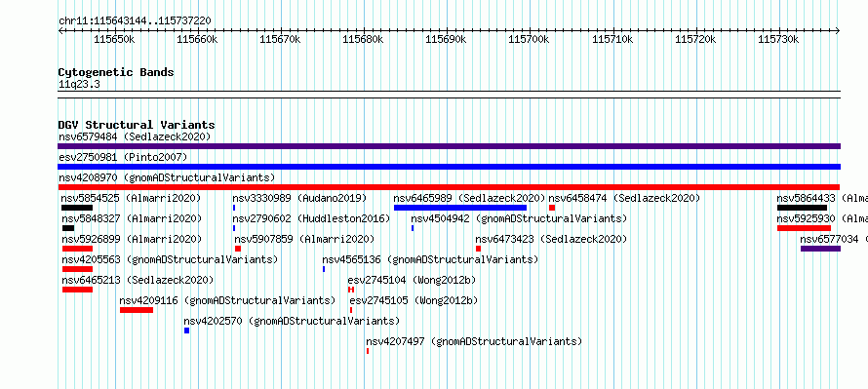The image size is (868, 389).
Task: Select the blue esv2750981 variant bar
Action: [x=449, y=167]
